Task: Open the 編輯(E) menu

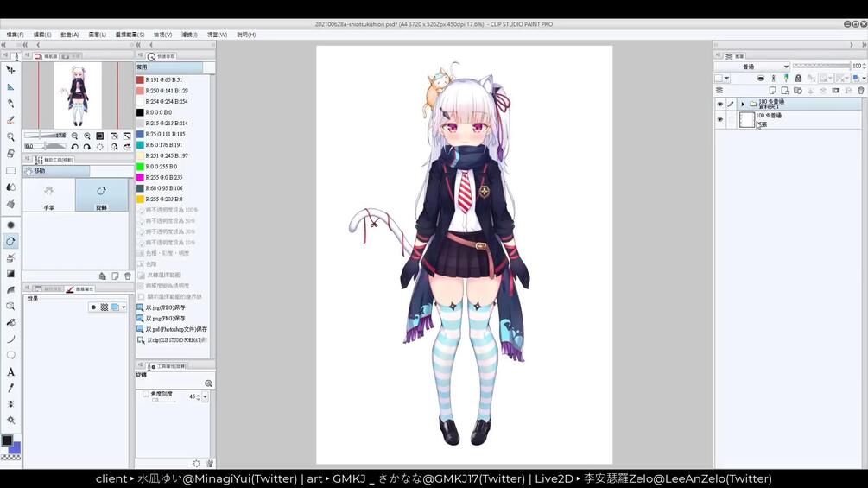Action: 42,35
